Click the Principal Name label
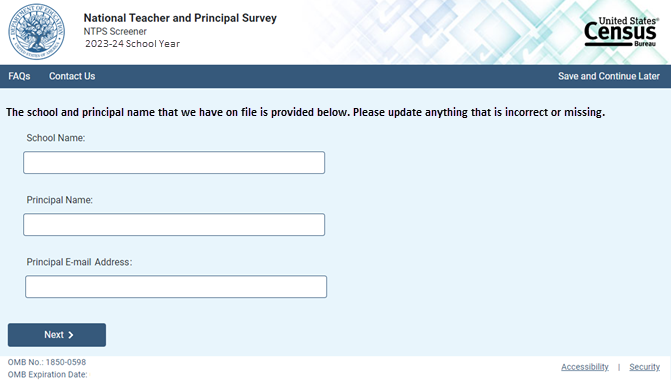Screen dimensions: 671x380 [x=59, y=200]
